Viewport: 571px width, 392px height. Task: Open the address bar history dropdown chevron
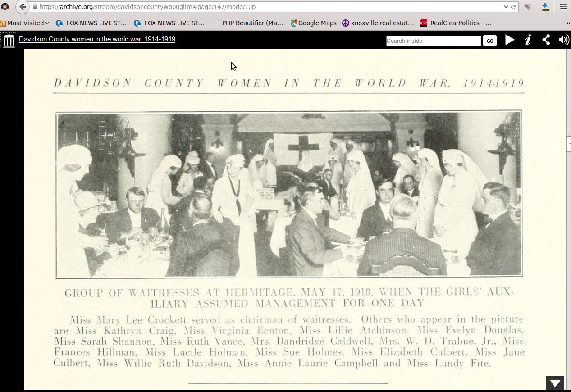point(507,7)
